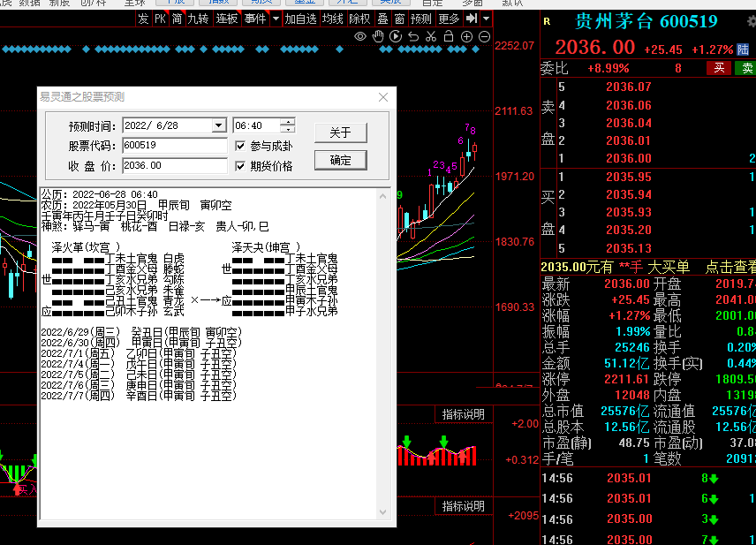Click the 金额 value 51.12亿

click(627, 363)
